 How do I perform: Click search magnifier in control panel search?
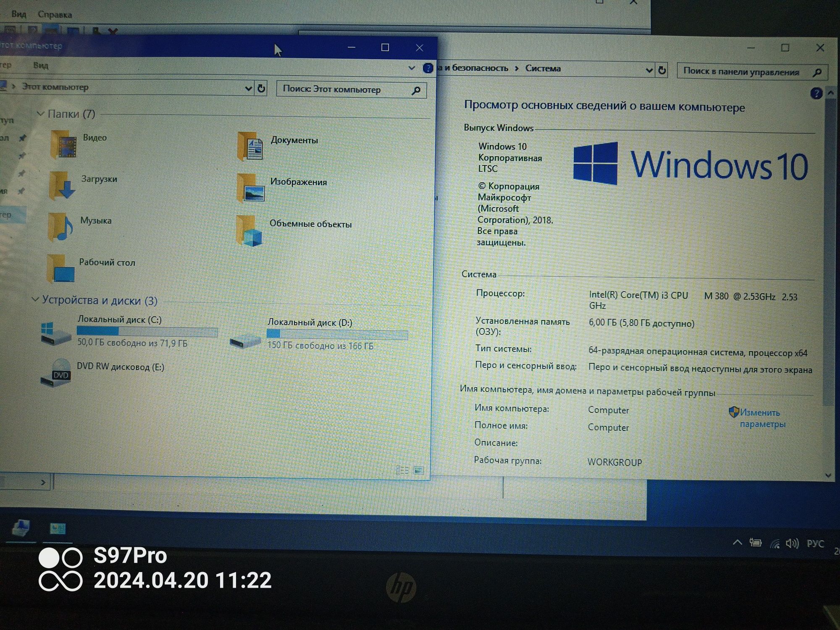[x=817, y=73]
